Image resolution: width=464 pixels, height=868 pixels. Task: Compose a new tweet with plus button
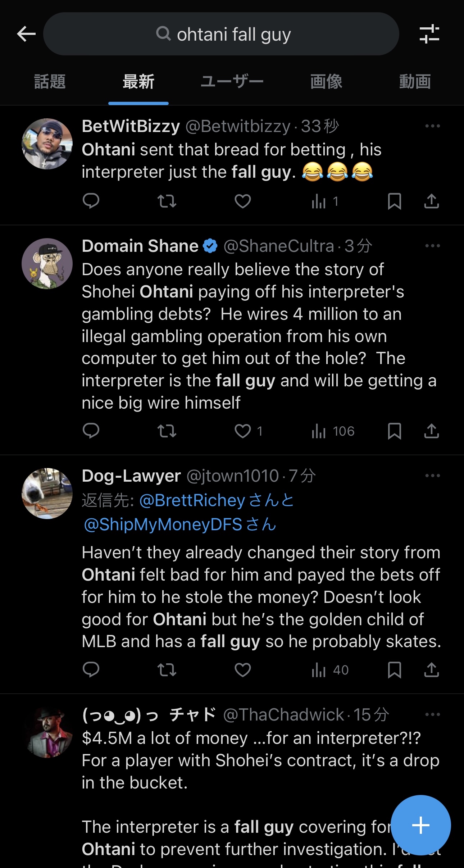420,825
